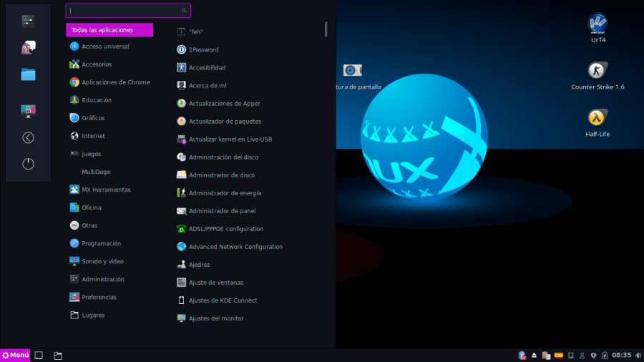Open the Spanish keyboard layout flag indicator
The width and height of the screenshot is (644, 362).
point(558,355)
